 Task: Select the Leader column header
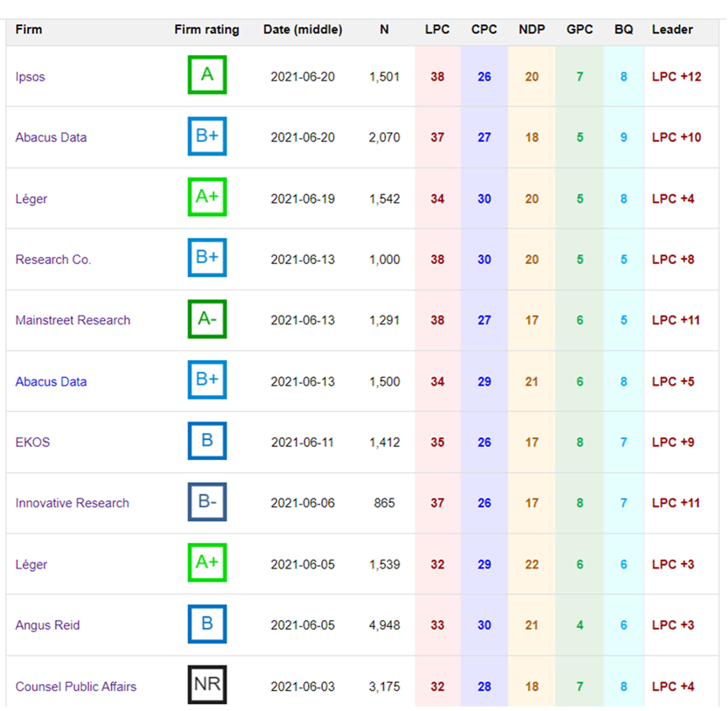pyautogui.click(x=672, y=30)
